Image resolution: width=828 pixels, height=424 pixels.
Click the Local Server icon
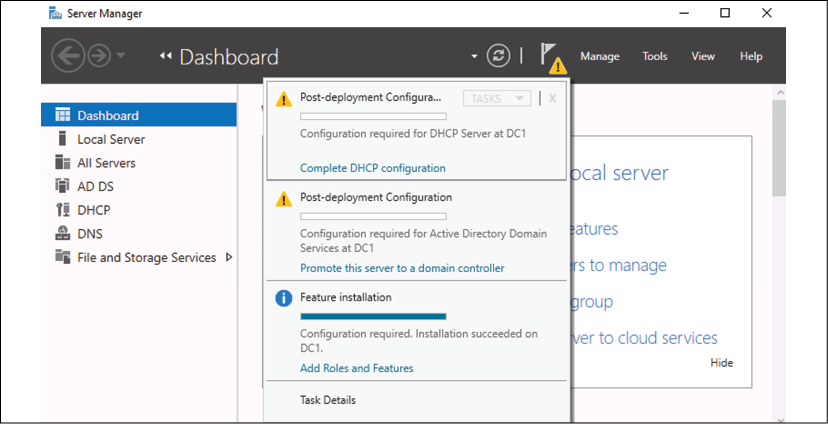(x=62, y=139)
